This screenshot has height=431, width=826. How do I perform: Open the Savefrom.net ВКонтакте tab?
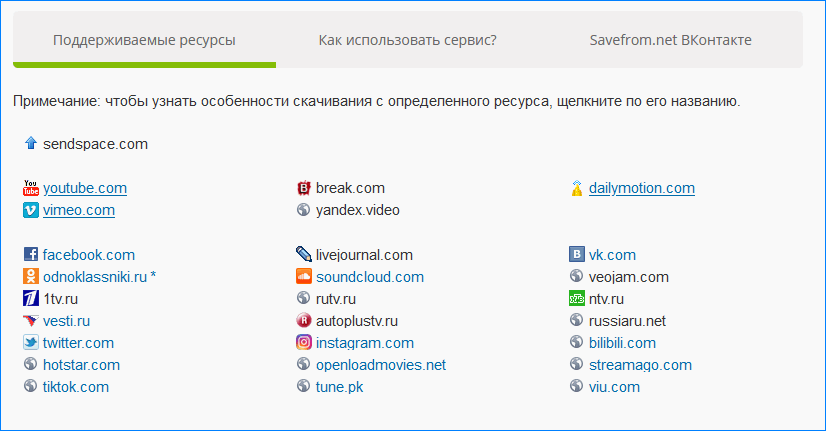tap(671, 40)
